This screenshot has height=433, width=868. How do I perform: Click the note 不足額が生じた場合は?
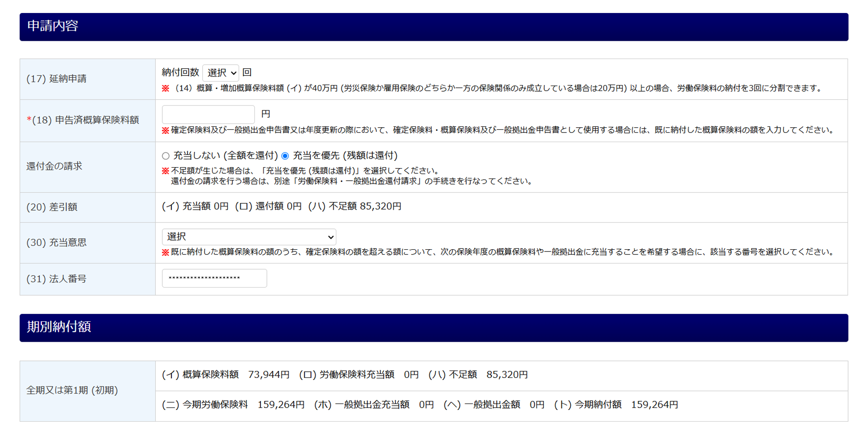coord(302,171)
